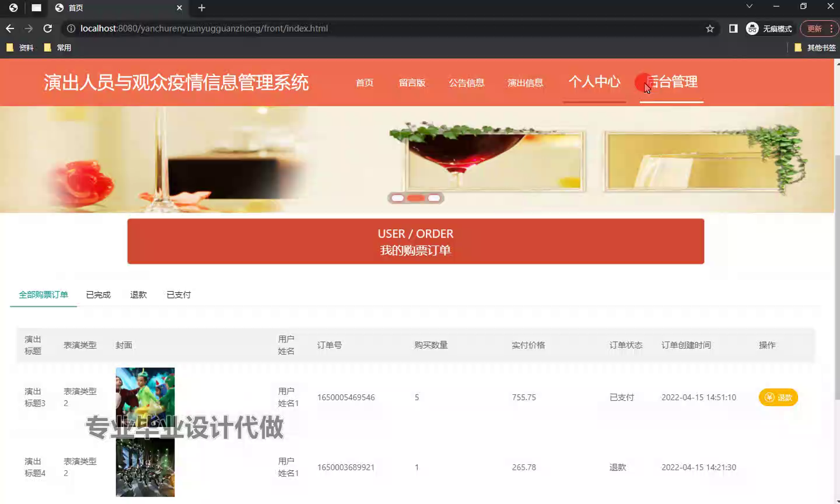Click the 订单状态 column header
840x504 pixels.
click(x=626, y=345)
